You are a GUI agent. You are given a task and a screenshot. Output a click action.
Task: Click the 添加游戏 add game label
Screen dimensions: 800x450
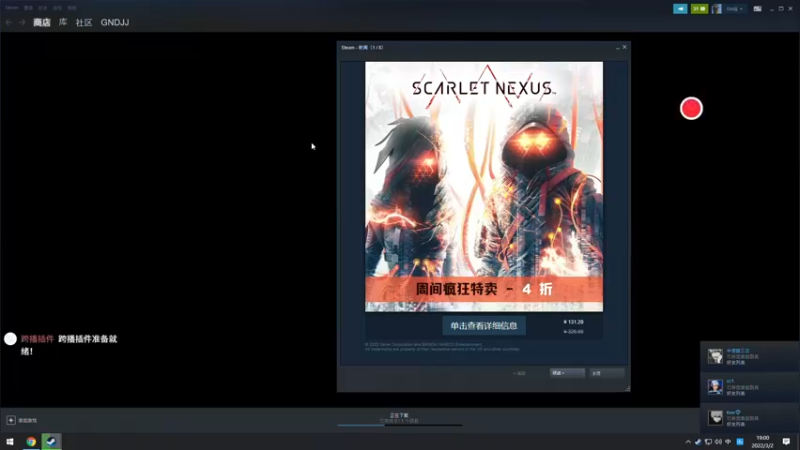point(28,420)
